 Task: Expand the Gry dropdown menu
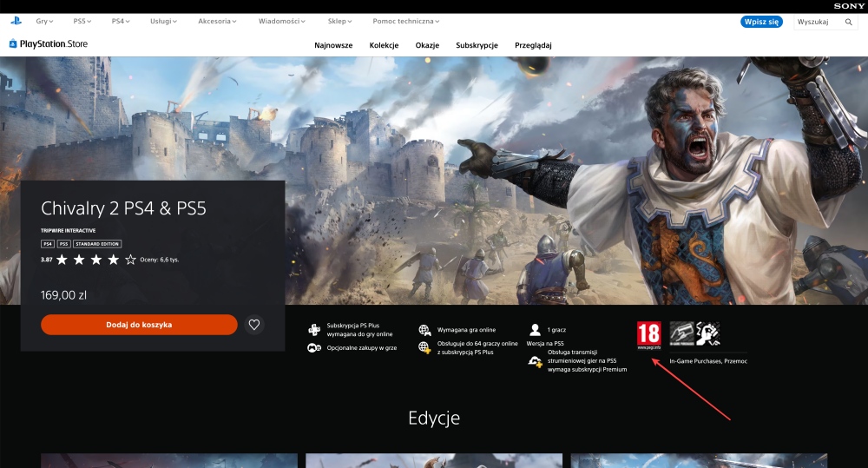pos(44,21)
